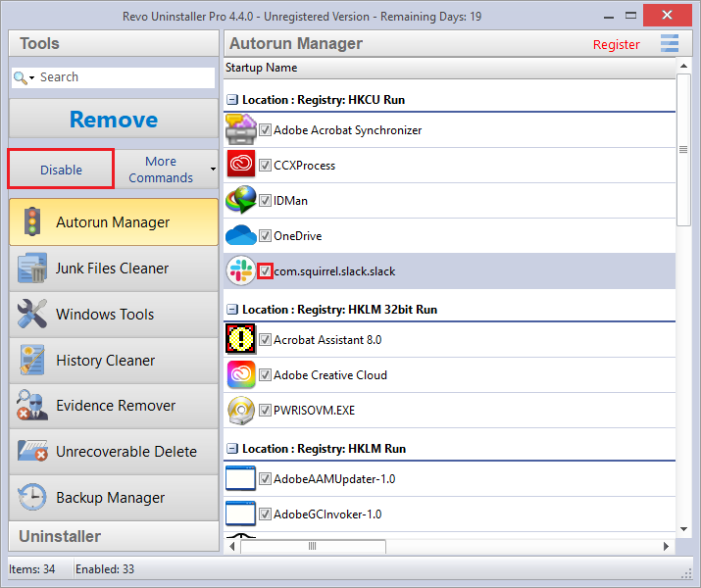Click the PWRISOVM.EXE disc icon

coord(241,410)
